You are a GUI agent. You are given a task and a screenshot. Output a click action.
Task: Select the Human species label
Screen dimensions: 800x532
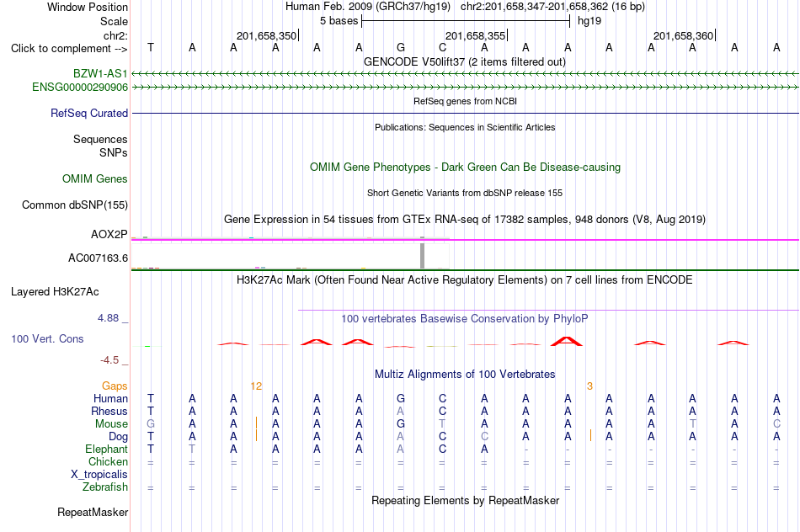tap(110, 398)
